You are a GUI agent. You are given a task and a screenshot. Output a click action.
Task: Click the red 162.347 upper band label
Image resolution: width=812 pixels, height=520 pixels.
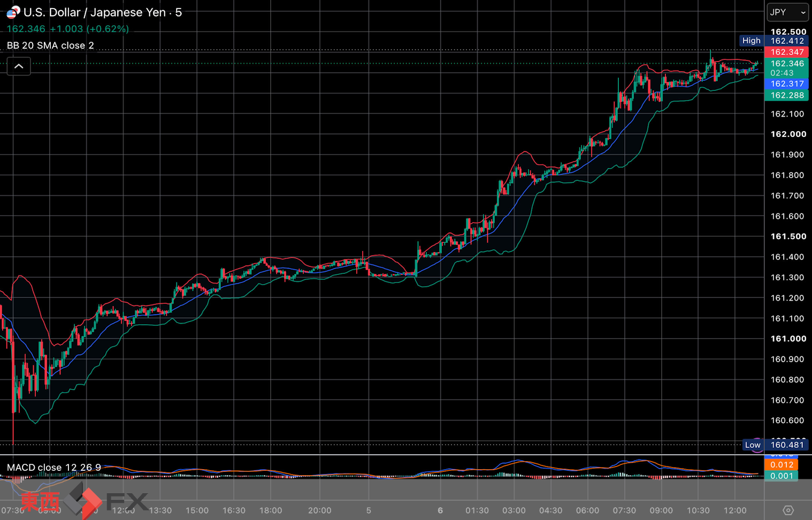[786, 52]
